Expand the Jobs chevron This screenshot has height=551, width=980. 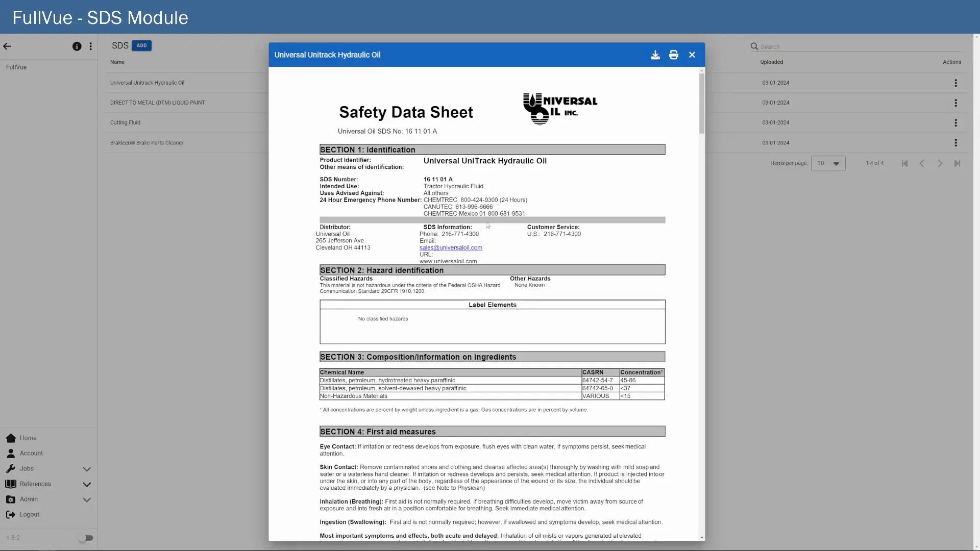87,469
